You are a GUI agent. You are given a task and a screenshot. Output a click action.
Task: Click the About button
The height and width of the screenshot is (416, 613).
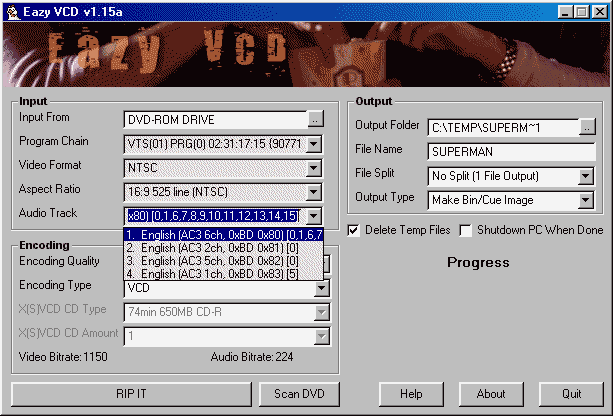coord(490,393)
